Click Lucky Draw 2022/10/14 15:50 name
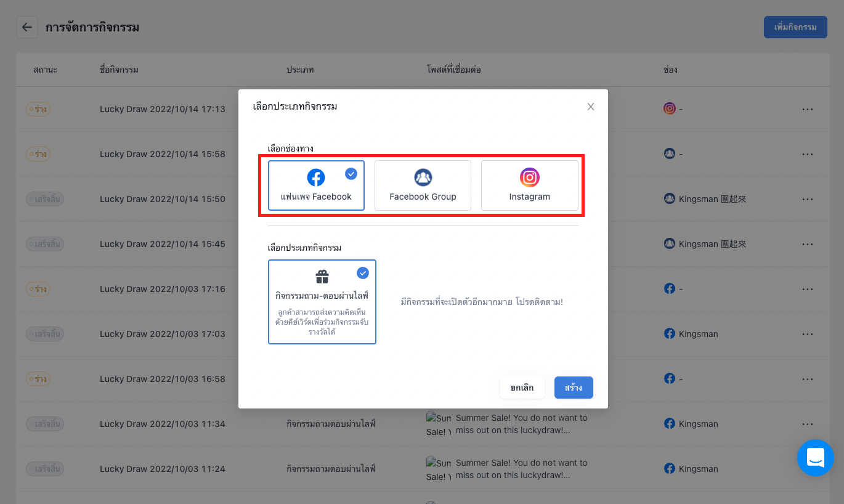This screenshot has height=504, width=844. pyautogui.click(x=163, y=199)
